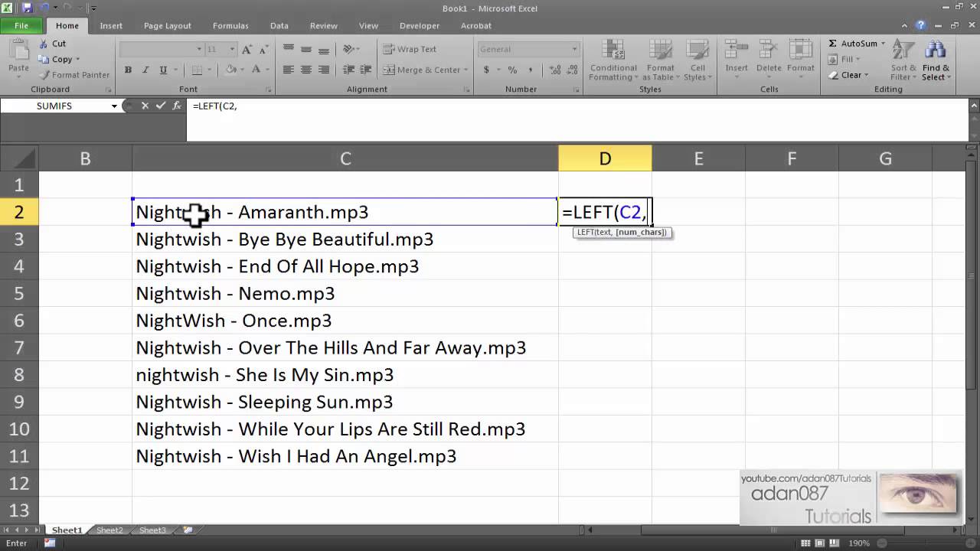Toggle Bold formatting
This screenshot has height=551, width=980.
tap(128, 70)
